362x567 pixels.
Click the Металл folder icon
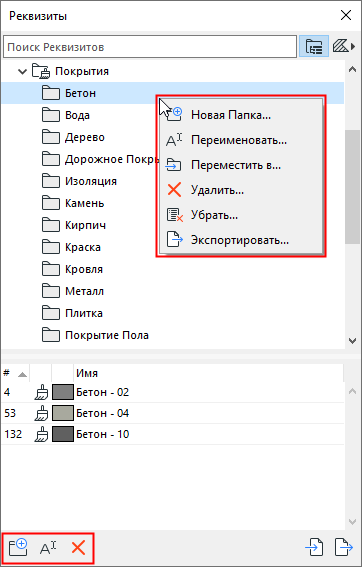point(51,291)
